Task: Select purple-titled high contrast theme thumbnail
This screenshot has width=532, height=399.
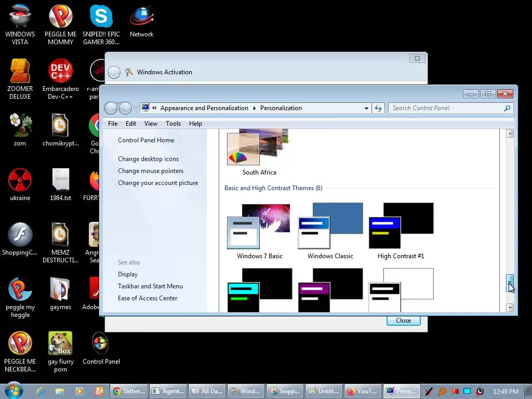Action: coord(330,290)
